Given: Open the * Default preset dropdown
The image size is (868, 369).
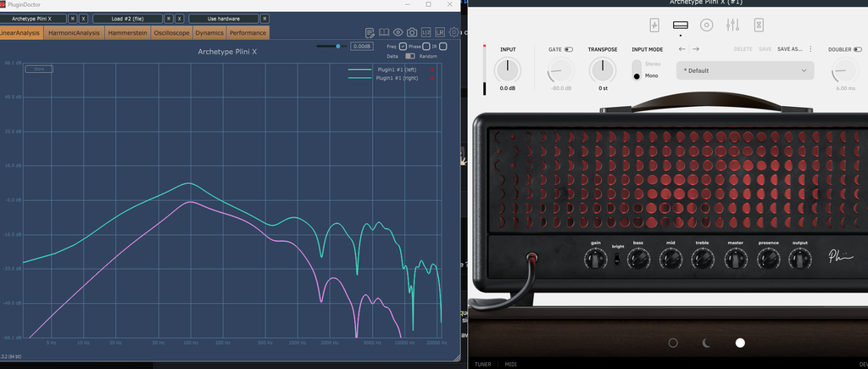Looking at the screenshot, I should (745, 70).
